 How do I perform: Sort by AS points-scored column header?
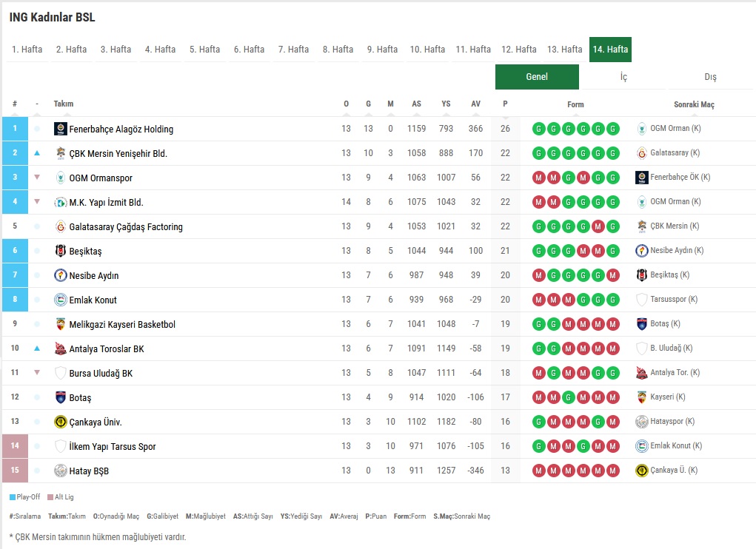pos(416,104)
